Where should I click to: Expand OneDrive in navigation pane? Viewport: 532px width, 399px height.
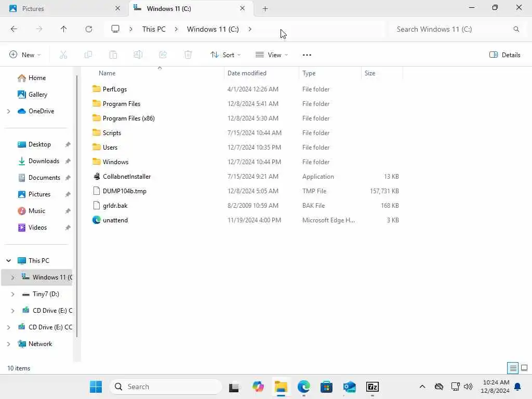(x=8, y=111)
